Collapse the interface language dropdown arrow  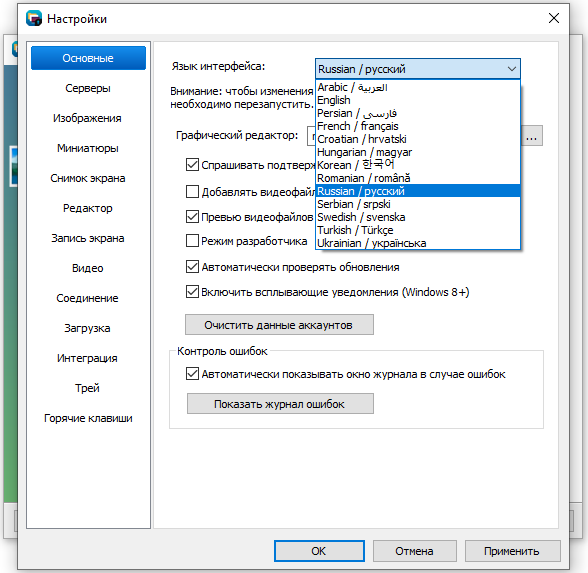pyautogui.click(x=512, y=69)
